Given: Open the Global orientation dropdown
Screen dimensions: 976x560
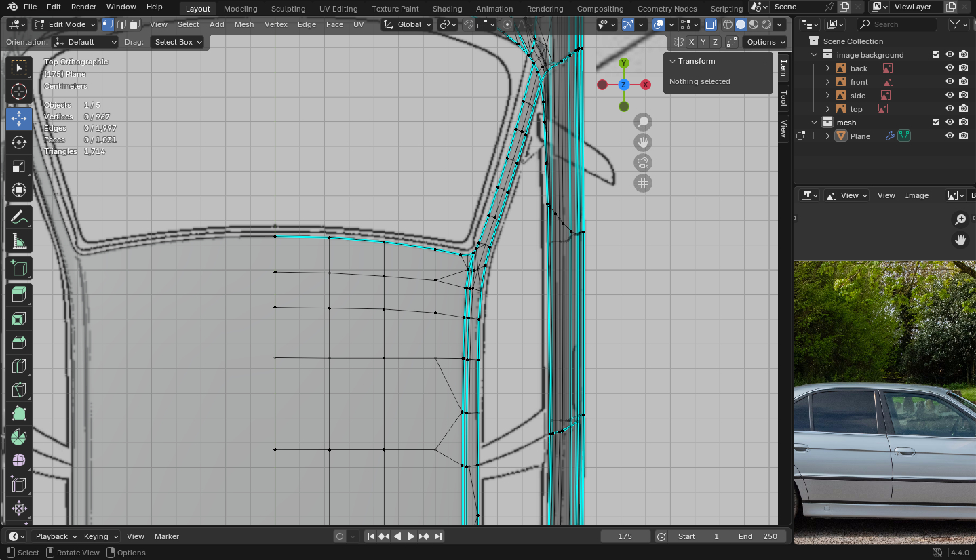Looking at the screenshot, I should (407, 24).
